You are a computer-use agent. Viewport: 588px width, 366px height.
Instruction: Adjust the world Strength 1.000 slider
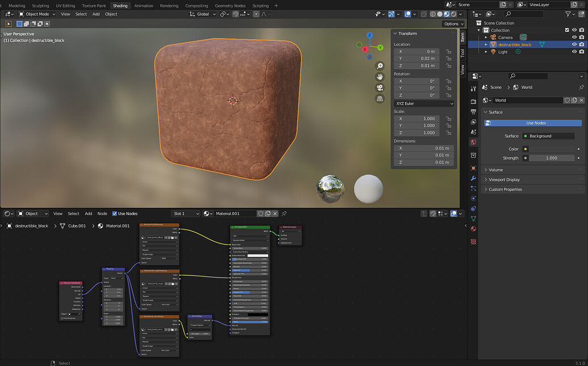click(x=551, y=158)
